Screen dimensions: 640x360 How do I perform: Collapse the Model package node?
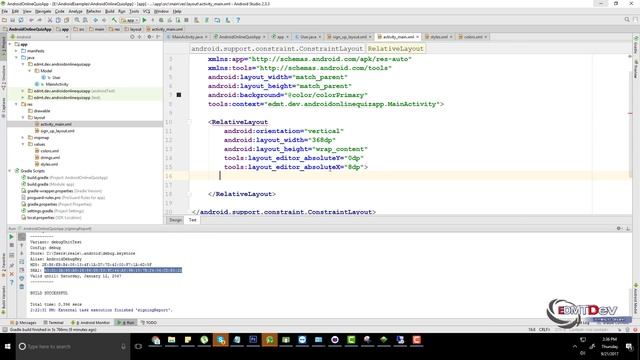click(x=30, y=71)
